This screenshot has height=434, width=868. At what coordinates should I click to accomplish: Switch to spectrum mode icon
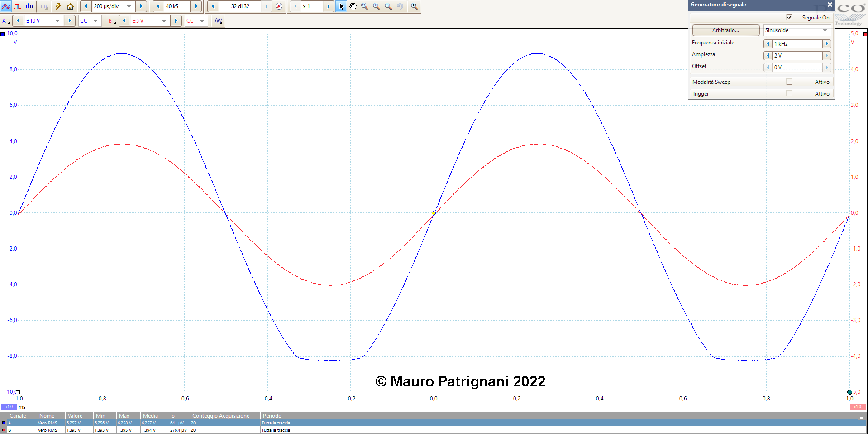click(x=29, y=6)
